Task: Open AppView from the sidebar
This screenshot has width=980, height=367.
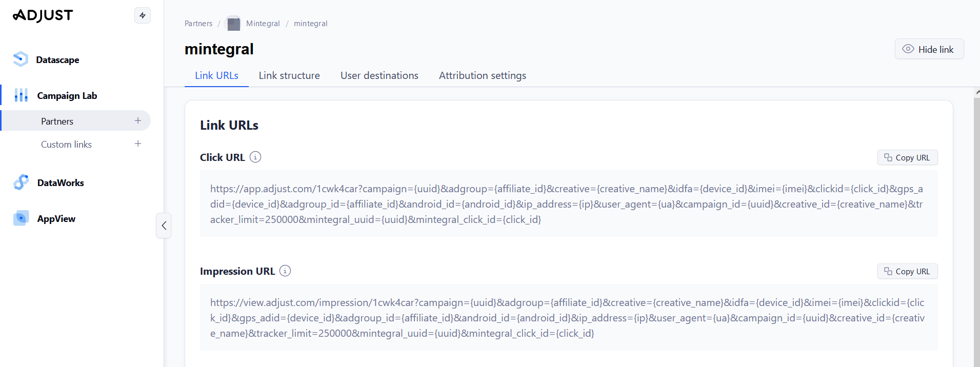Action: pos(56,219)
